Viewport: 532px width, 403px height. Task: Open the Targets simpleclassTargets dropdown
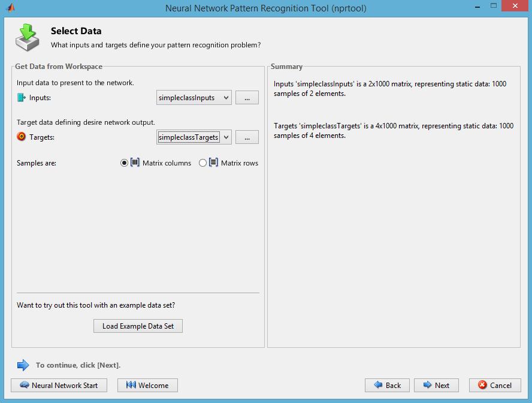(x=194, y=137)
